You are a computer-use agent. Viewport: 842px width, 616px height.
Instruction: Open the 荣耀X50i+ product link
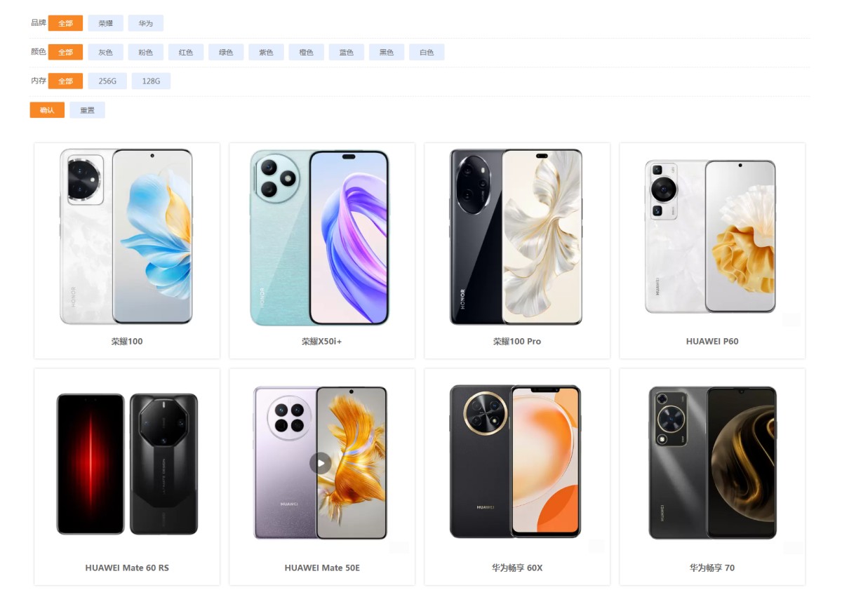pyautogui.click(x=322, y=341)
